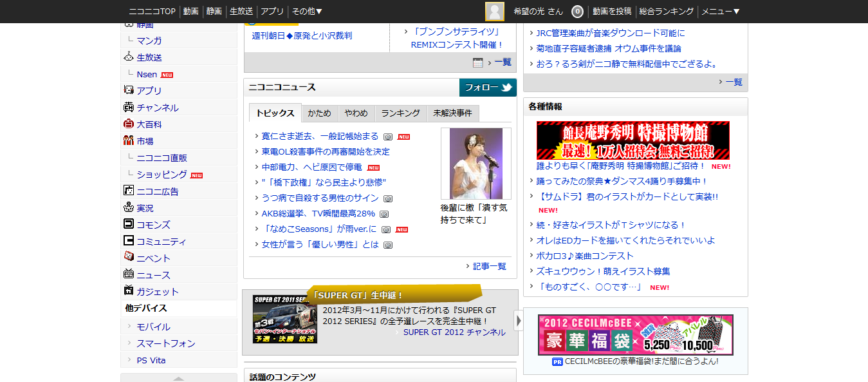Open アプリ in top navigation bar
868x382 pixels.
[272, 12]
